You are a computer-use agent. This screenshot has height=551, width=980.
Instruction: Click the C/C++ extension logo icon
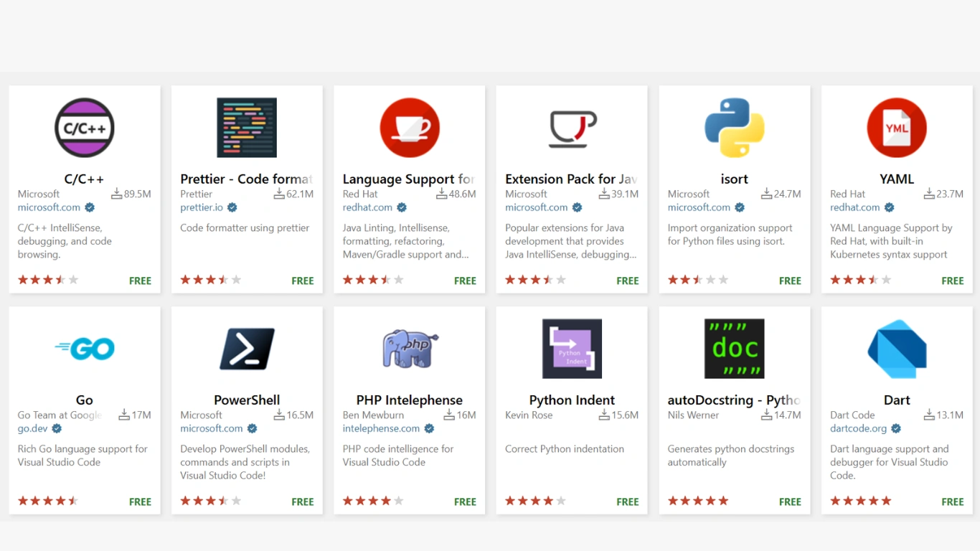click(x=85, y=128)
